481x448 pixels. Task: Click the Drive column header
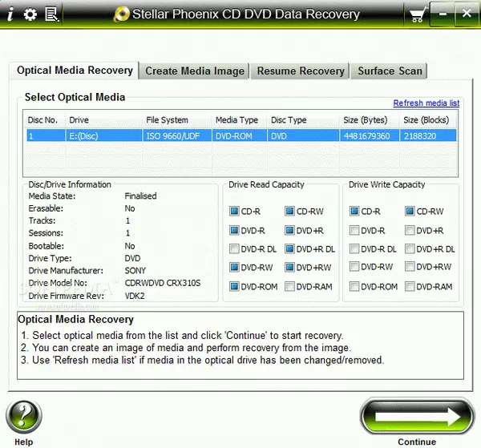pyautogui.click(x=104, y=120)
